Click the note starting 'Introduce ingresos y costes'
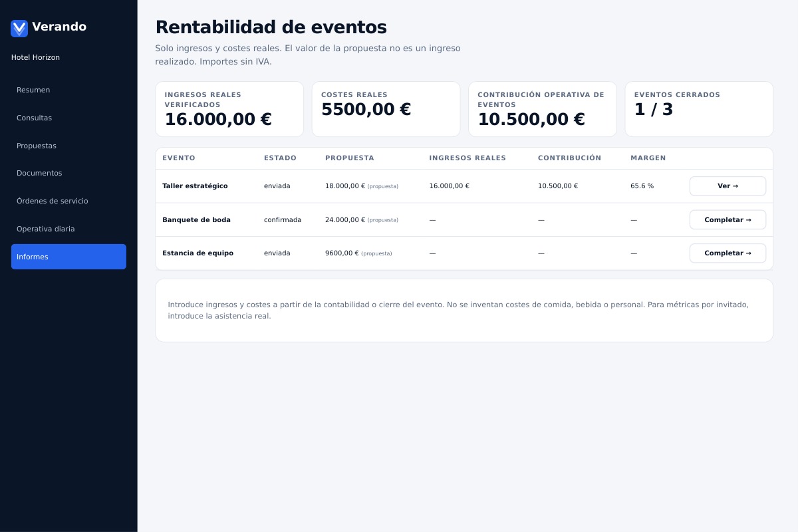 pyautogui.click(x=458, y=310)
